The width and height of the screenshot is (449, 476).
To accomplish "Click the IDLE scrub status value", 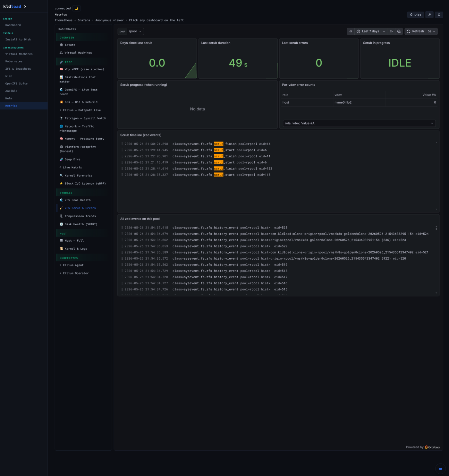I will tap(400, 63).
